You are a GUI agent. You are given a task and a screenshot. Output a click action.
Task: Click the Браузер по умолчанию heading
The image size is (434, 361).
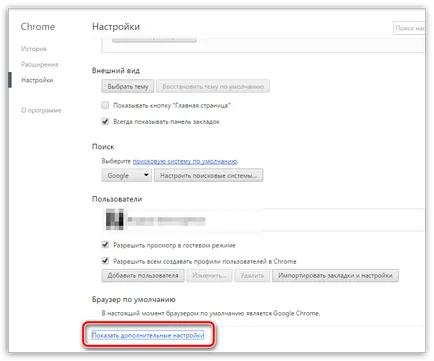point(134,299)
